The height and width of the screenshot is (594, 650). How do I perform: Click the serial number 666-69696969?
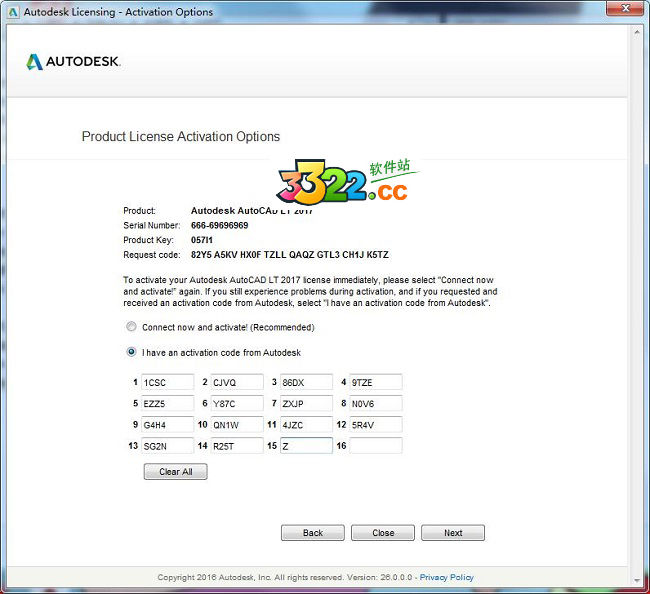[x=219, y=225]
